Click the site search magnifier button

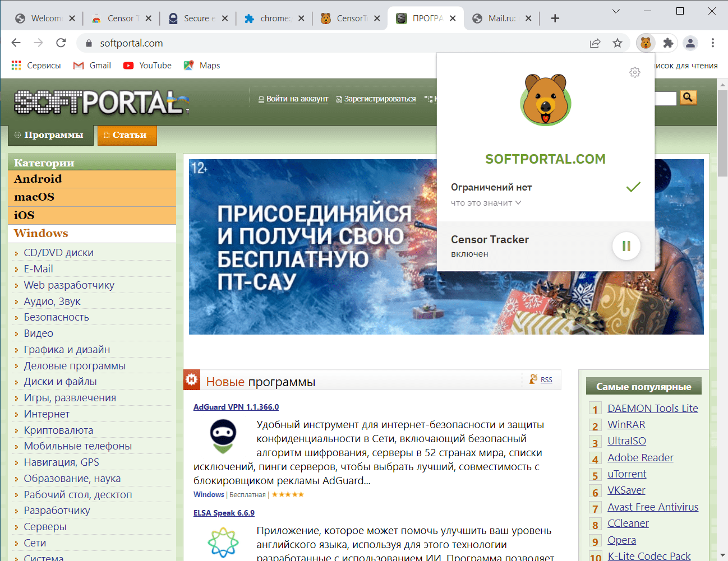[688, 98]
